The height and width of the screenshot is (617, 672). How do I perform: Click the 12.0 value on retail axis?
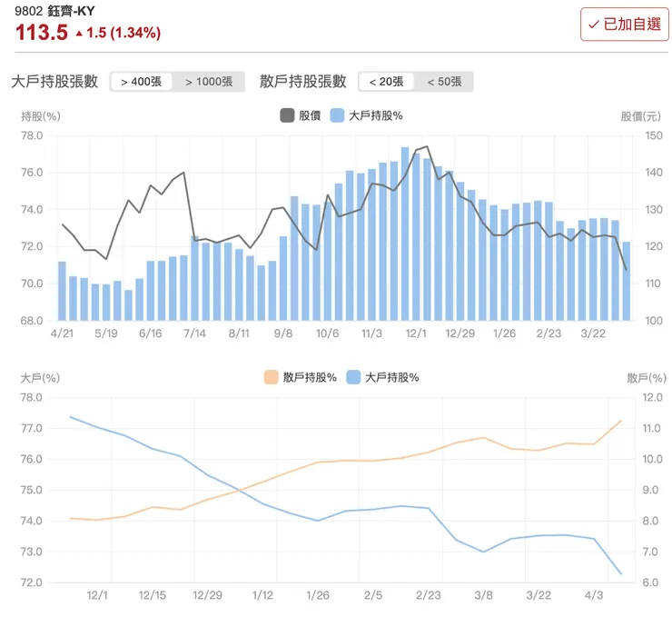(x=652, y=397)
